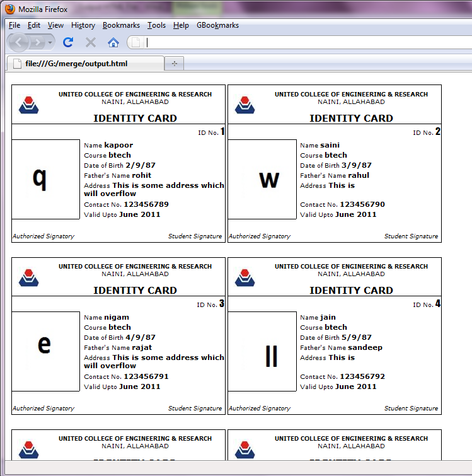
Task: Click date of birth '2/9/87'
Action: (141, 165)
